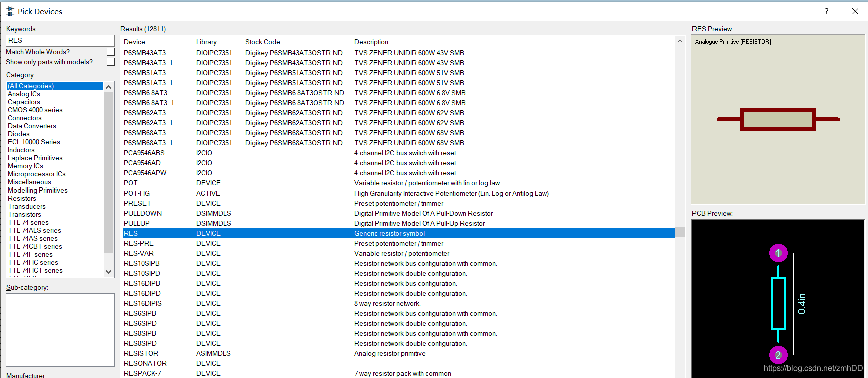
Task: Select the RES16DIPIS device row
Action: coord(399,303)
